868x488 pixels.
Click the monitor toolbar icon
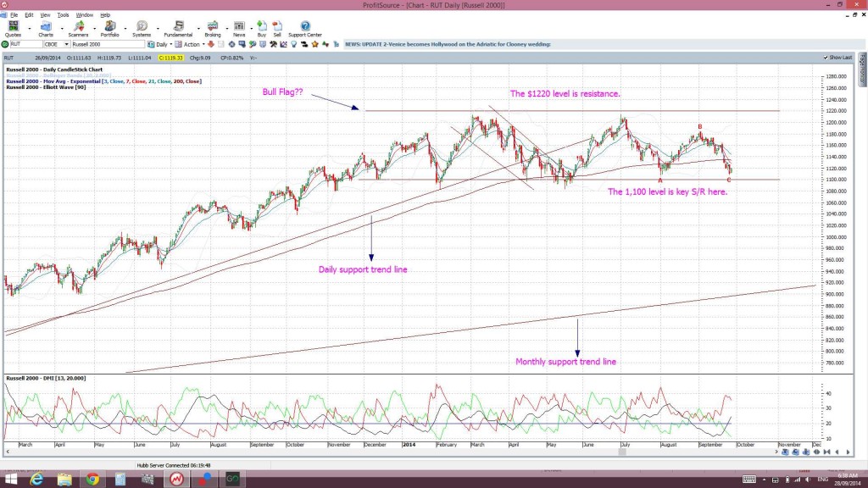click(x=242, y=44)
